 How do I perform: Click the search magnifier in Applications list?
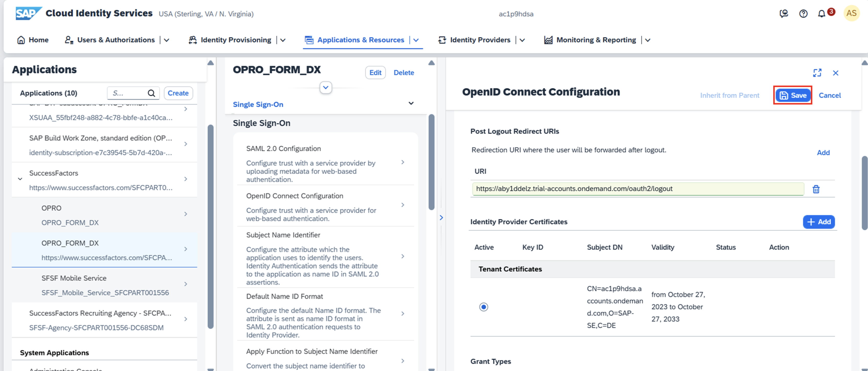click(x=151, y=93)
